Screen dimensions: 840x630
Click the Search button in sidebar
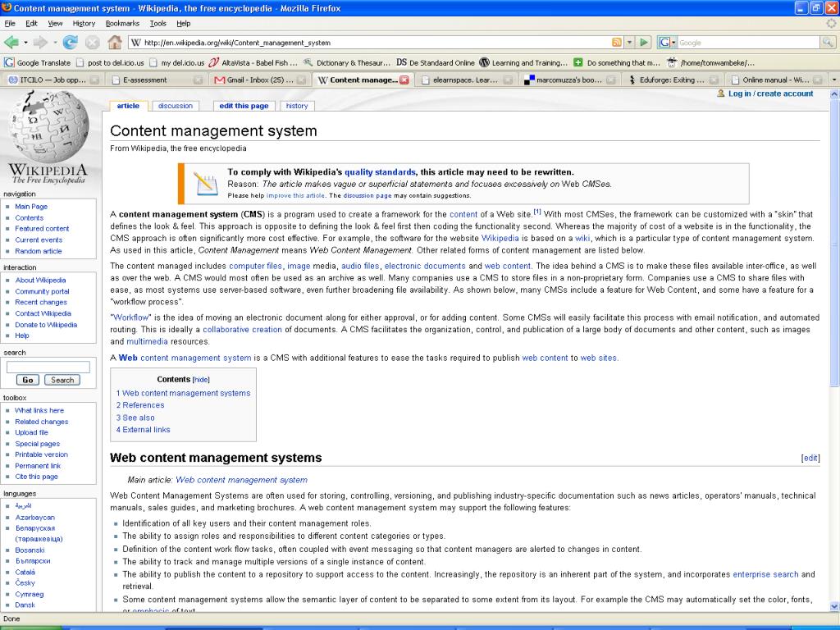[x=62, y=380]
